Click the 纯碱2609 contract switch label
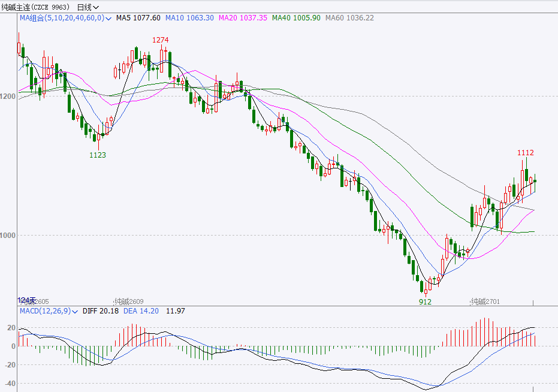The height and width of the screenshot is (392, 558). pyautogui.click(x=128, y=301)
